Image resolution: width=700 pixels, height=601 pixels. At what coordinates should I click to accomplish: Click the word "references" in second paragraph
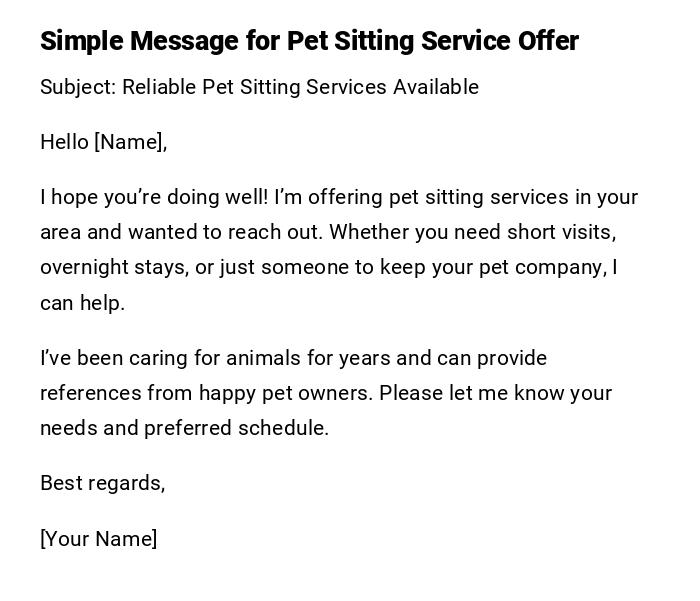[90, 393]
